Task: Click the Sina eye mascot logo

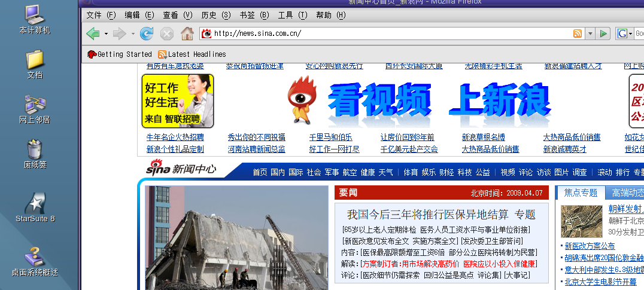Action: tap(303, 100)
